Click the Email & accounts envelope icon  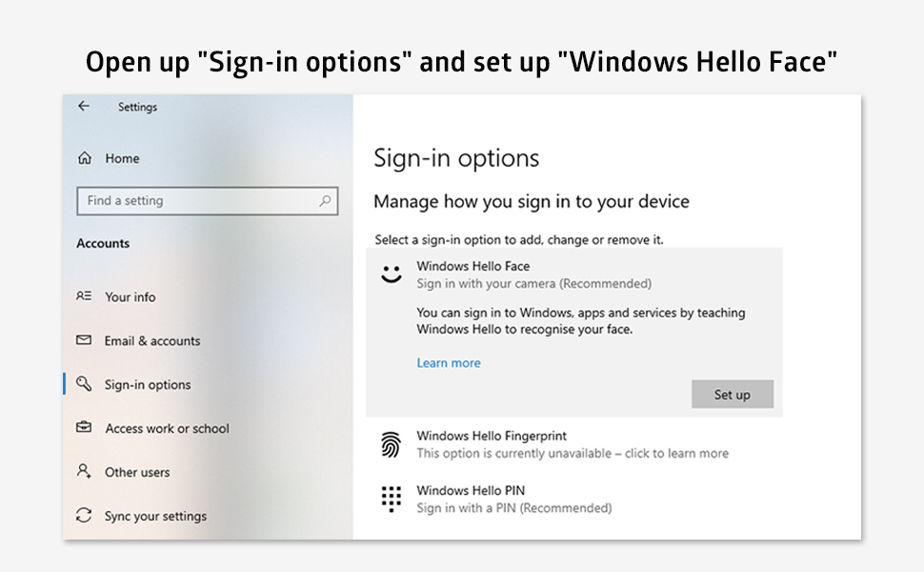pos(86,340)
